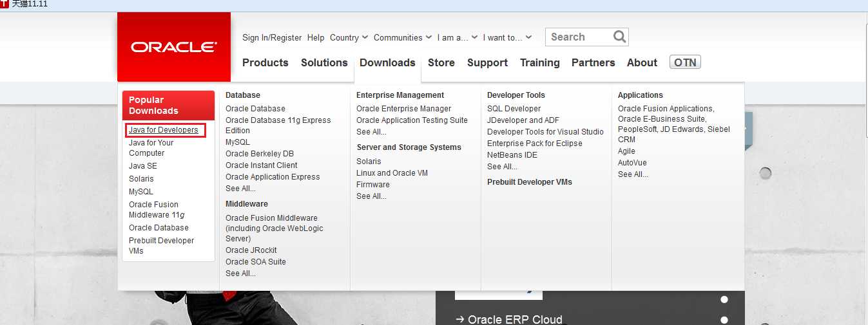This screenshot has height=325, width=868.
Task: Open Oracle ERP Cloud banner link
Action: [x=509, y=319]
